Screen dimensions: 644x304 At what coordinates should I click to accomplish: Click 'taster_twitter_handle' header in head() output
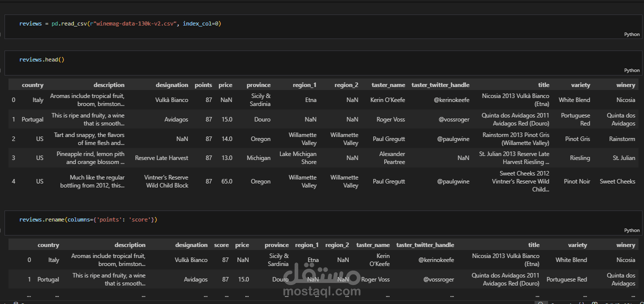(441, 85)
